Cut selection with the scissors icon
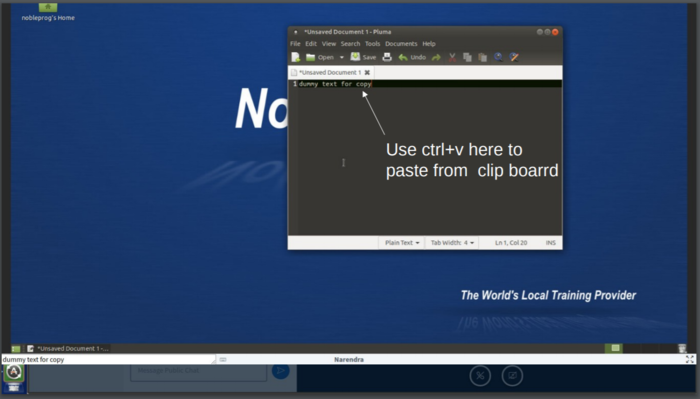Screen dimensions: 700x399 452,57
